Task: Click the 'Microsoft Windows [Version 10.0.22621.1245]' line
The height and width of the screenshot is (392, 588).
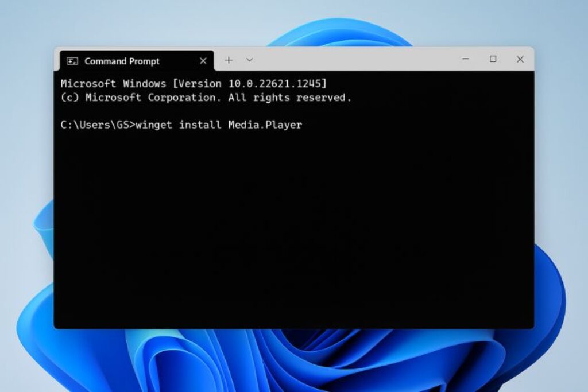Action: 194,83
